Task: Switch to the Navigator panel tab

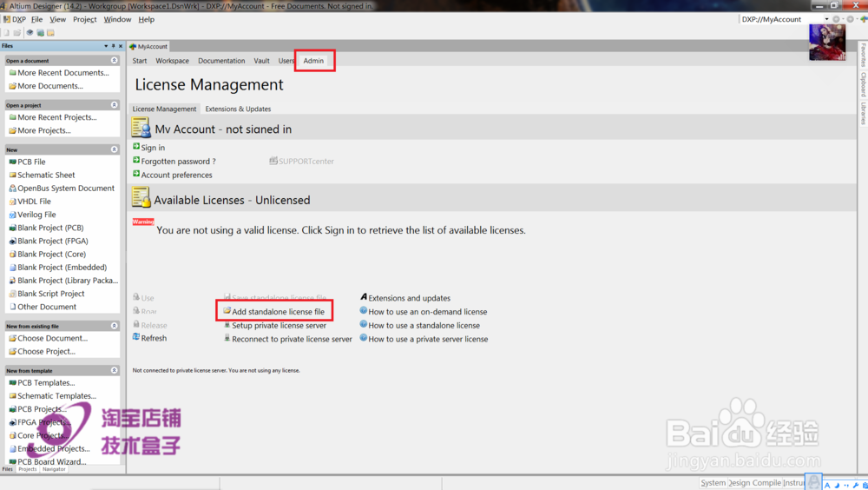Action: pos(54,469)
